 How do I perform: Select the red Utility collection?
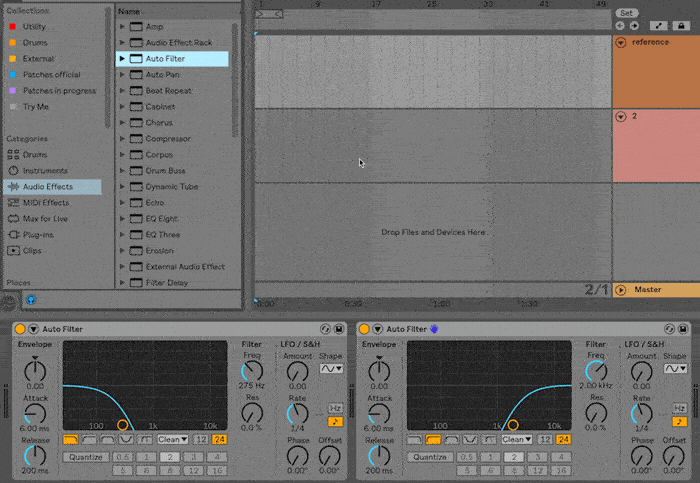(53, 27)
